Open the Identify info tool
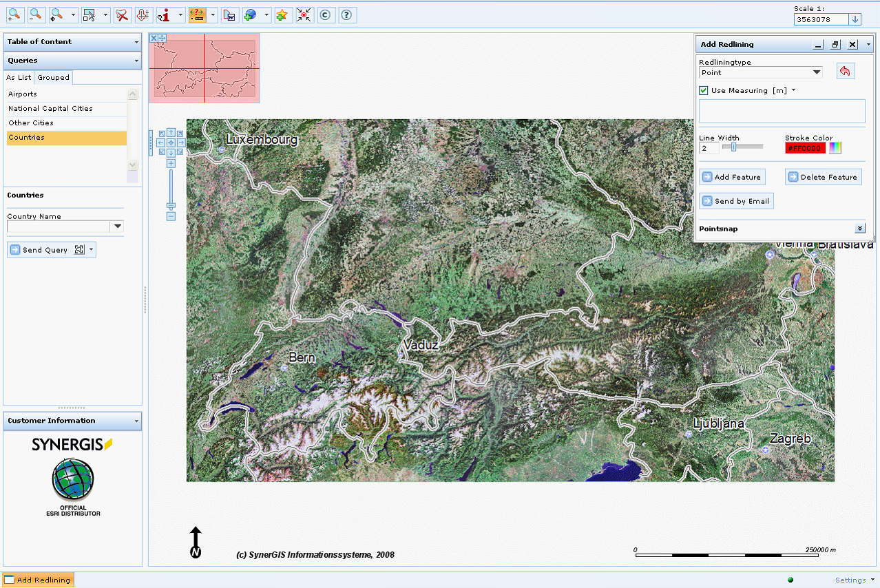This screenshot has width=880, height=588. (165, 14)
